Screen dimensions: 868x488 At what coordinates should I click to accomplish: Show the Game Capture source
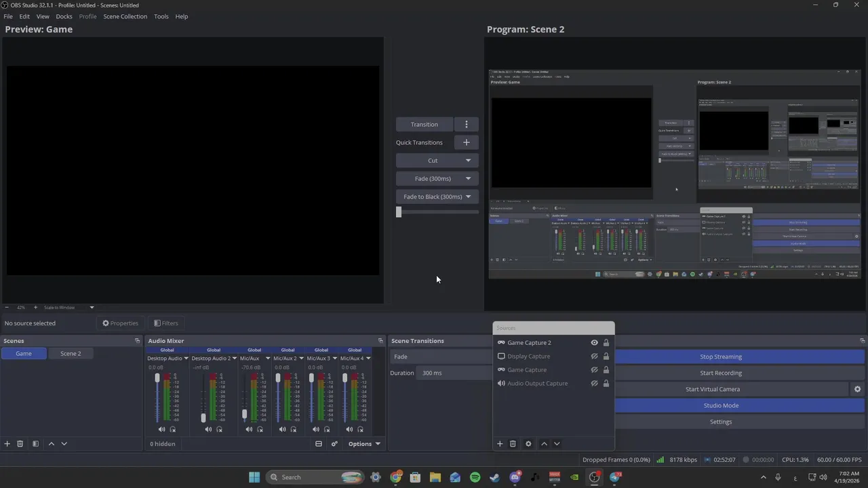[594, 370]
